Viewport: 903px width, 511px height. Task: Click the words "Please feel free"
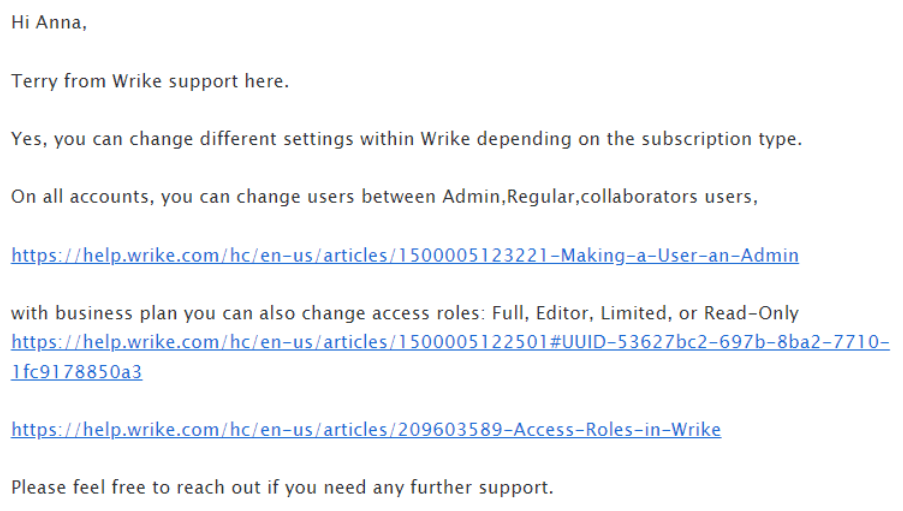click(78, 487)
